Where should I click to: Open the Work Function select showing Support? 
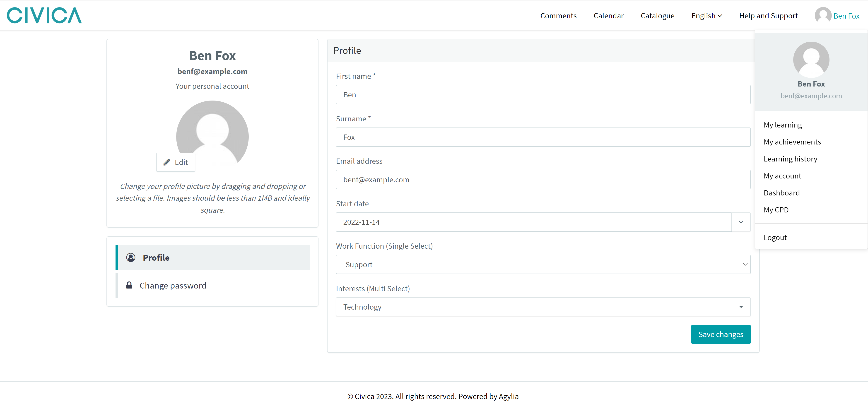pyautogui.click(x=543, y=265)
